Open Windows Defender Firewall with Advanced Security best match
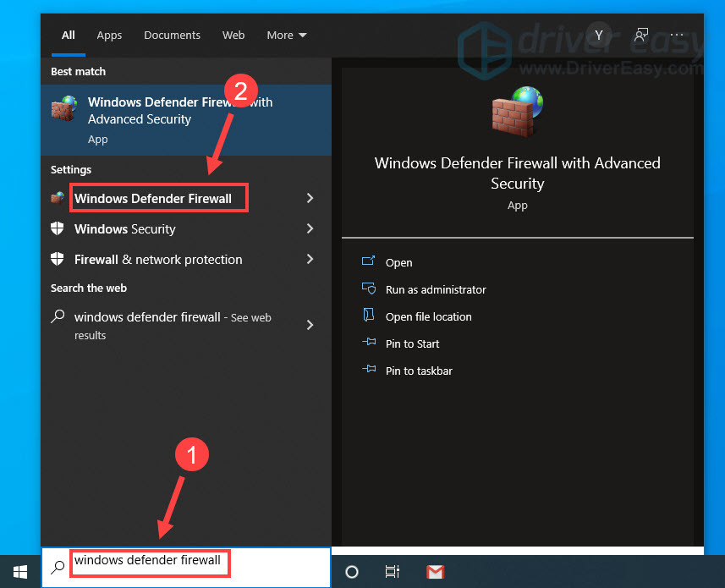The image size is (725, 588). pyautogui.click(x=186, y=120)
